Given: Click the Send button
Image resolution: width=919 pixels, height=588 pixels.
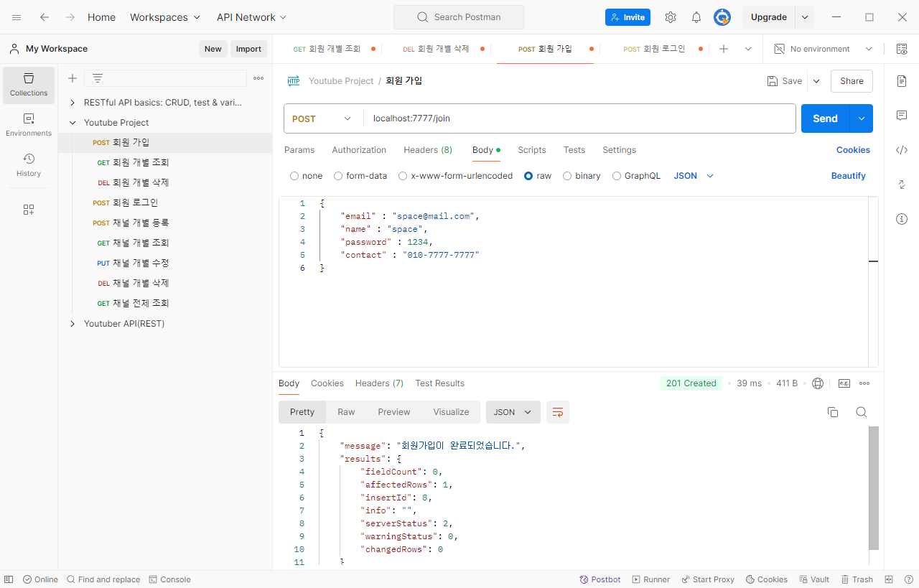Looking at the screenshot, I should tap(826, 118).
